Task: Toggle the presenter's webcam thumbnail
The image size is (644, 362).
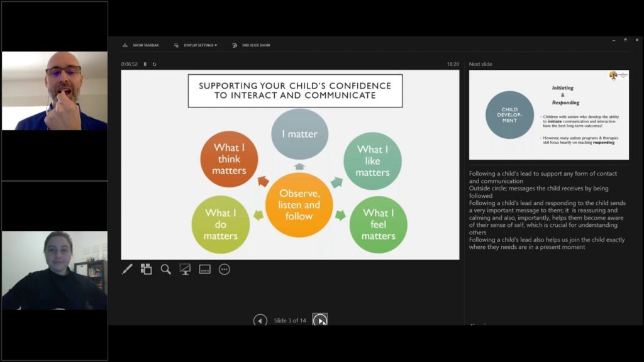Action: click(x=54, y=89)
